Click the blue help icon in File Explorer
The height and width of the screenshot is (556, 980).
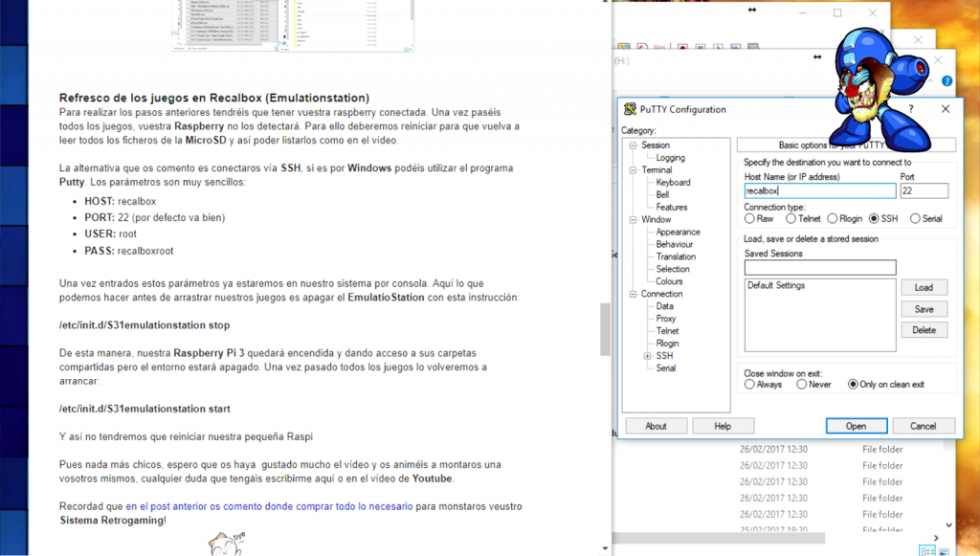[947, 82]
